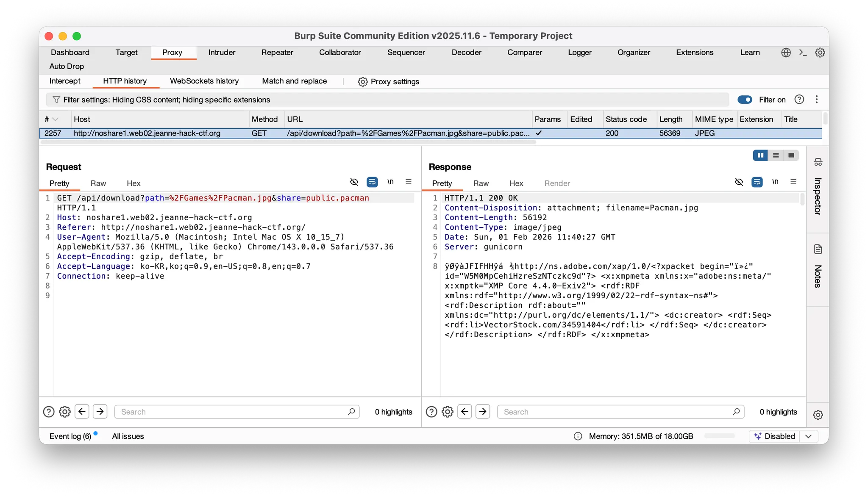Toggle line wrap icon in Response pane
The height and width of the screenshot is (496, 868).
tap(757, 182)
